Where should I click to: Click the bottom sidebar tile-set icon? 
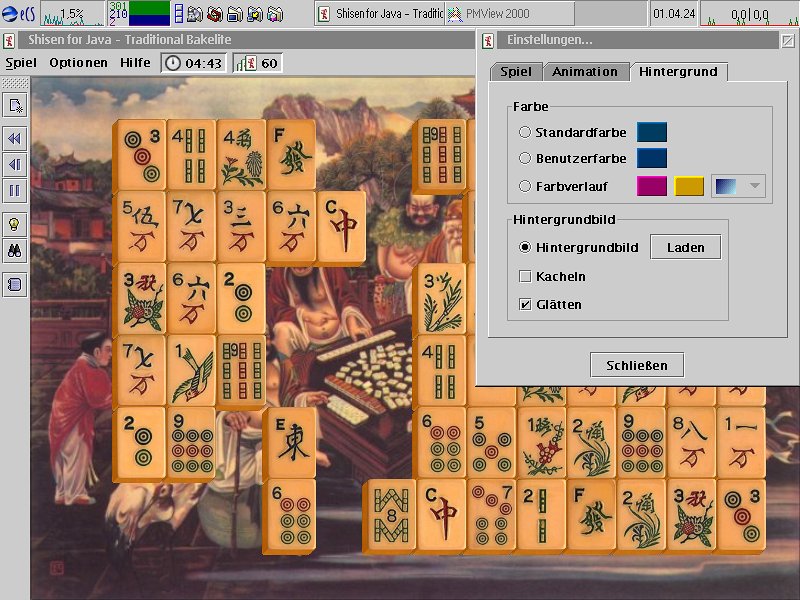tap(15, 284)
